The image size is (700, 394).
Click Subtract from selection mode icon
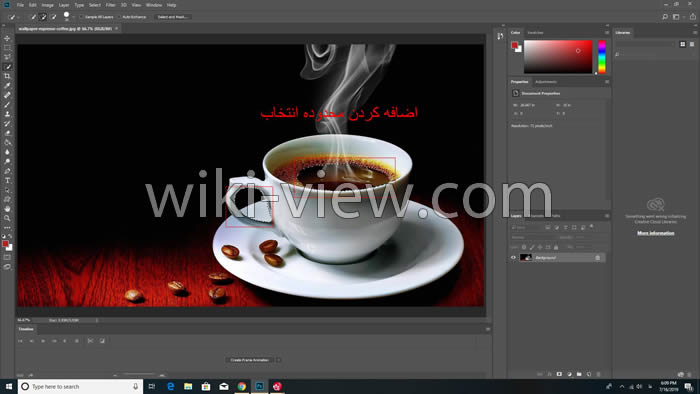point(54,17)
